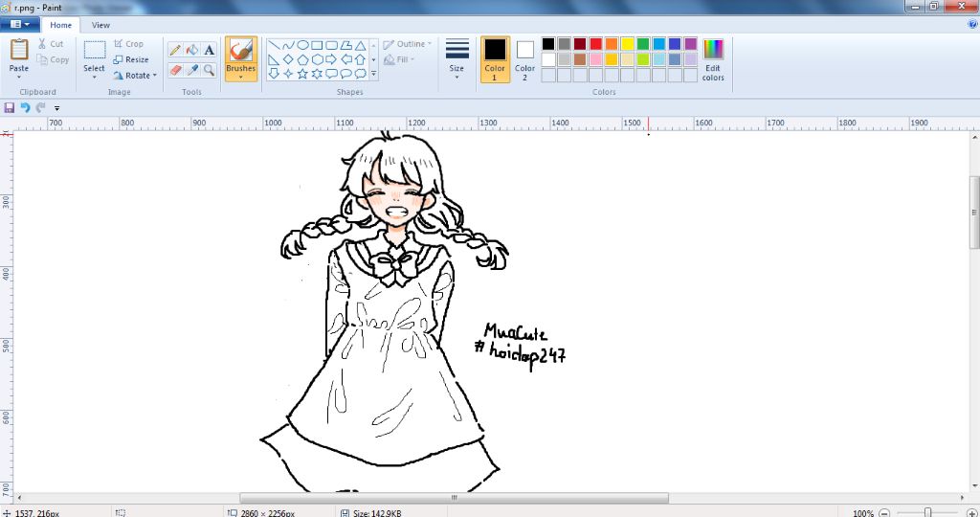Click the horizontal scrollbar thumb
The image size is (980, 517).
click(x=454, y=498)
